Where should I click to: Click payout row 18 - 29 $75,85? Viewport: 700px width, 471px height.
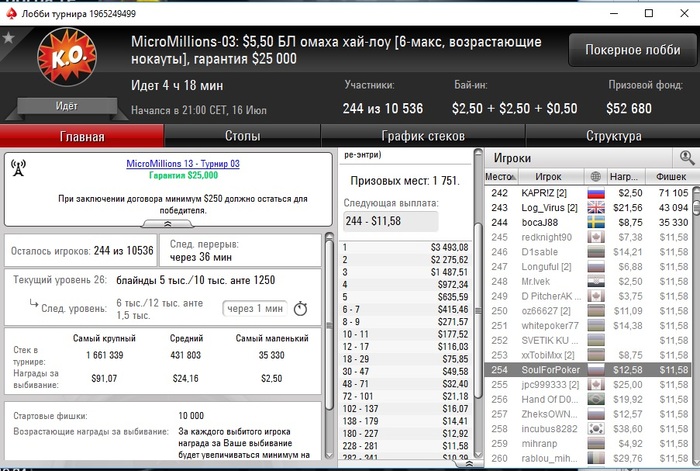point(405,359)
